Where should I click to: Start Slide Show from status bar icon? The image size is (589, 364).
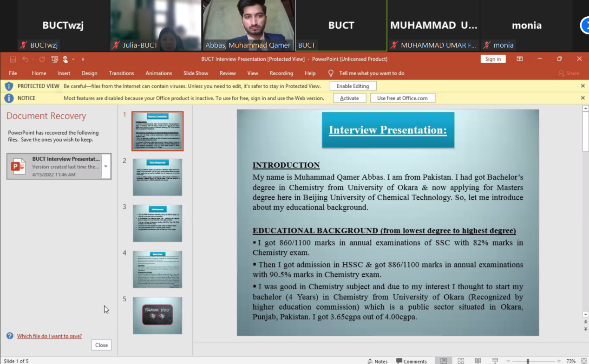pyautogui.click(x=495, y=361)
